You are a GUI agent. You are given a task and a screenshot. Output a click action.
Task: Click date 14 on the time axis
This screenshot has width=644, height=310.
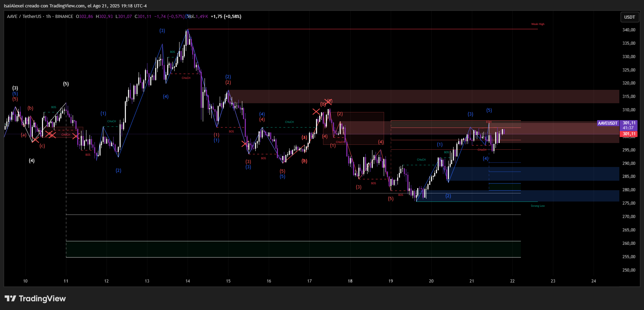click(188, 281)
